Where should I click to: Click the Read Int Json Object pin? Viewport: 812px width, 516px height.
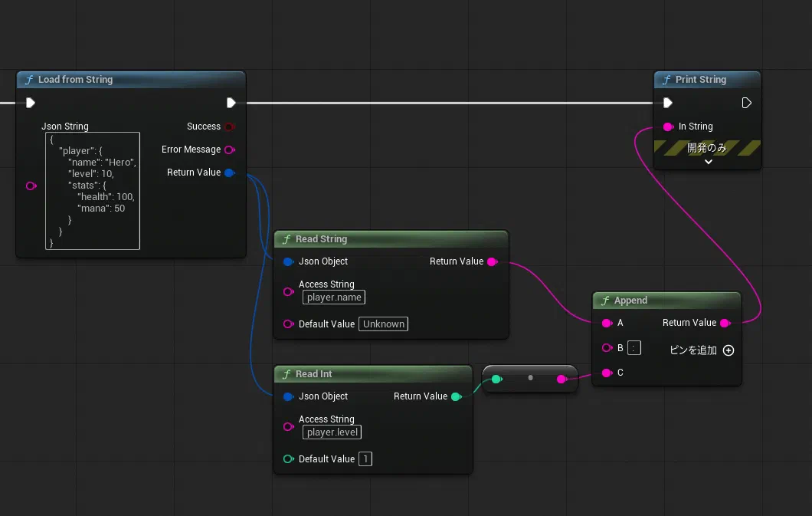289,397
